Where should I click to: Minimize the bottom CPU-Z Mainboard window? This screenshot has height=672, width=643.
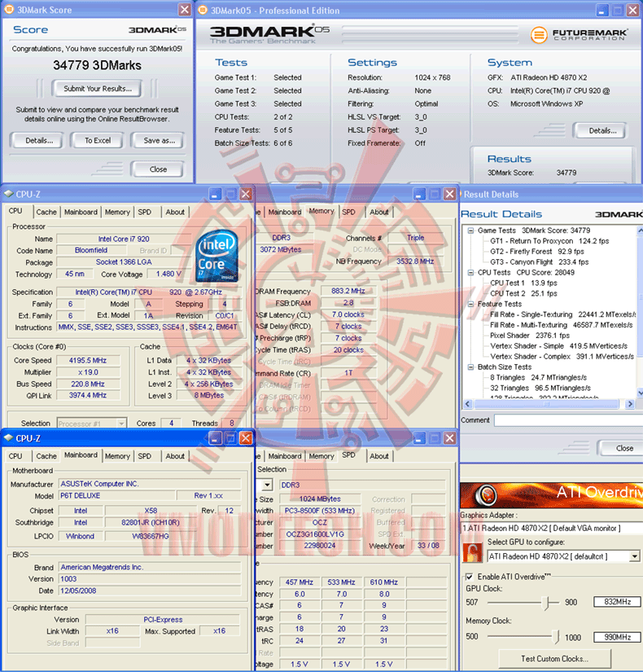pyautogui.click(x=215, y=438)
